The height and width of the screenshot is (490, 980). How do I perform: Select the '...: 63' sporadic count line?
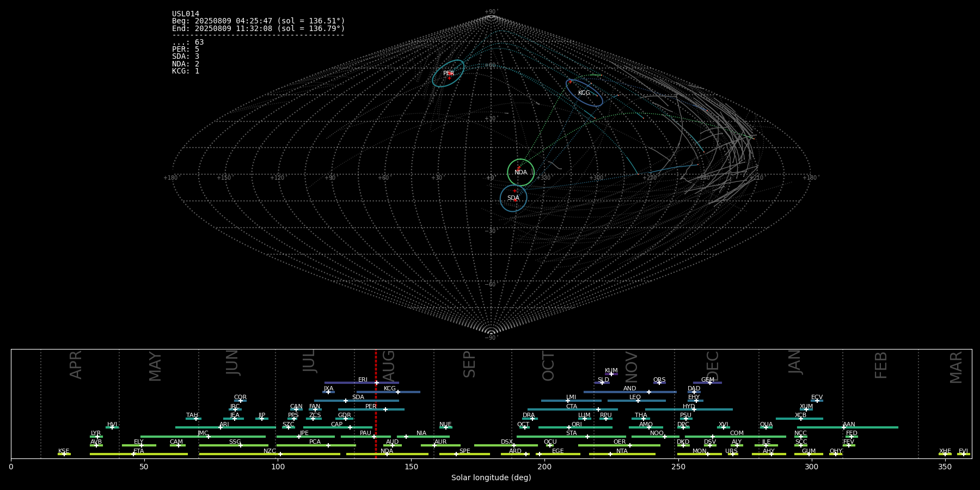coord(188,42)
